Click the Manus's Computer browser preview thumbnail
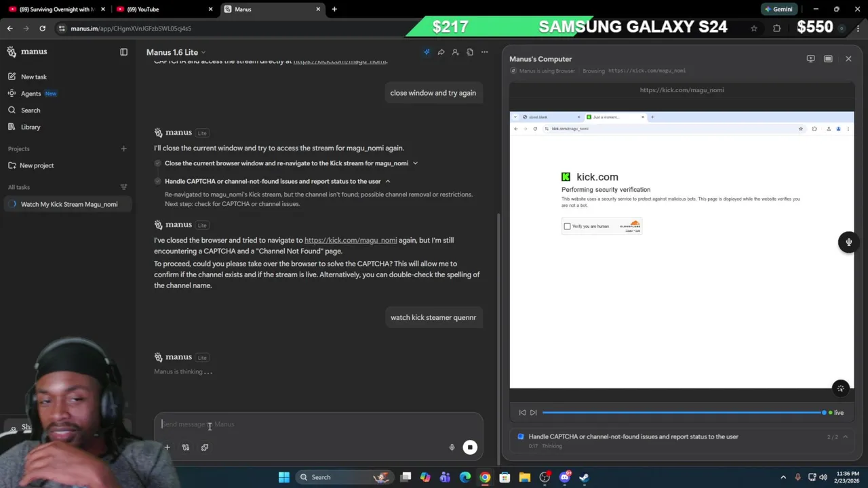 [x=682, y=250]
